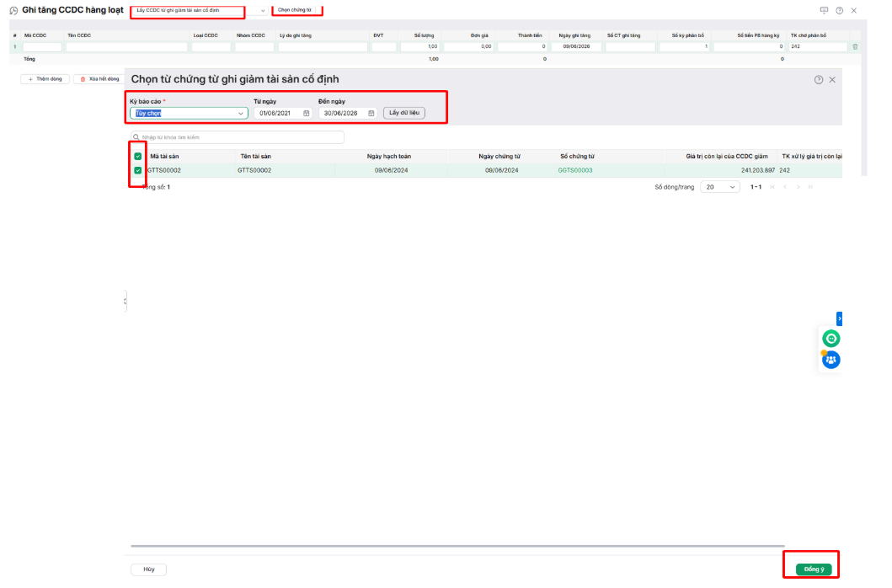Click the horizontal scrollbar of the dialog
The image size is (892, 588).
click(x=457, y=546)
